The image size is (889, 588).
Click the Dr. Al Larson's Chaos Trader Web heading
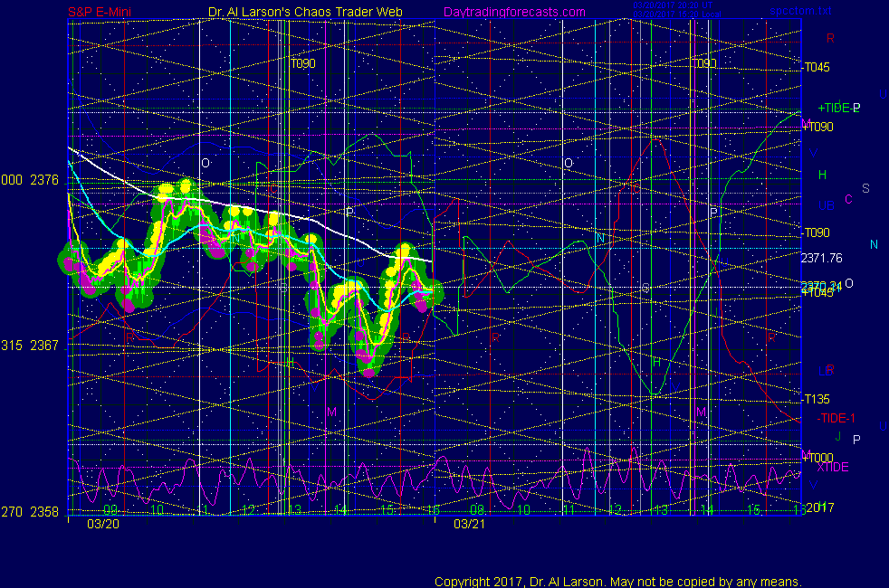click(x=305, y=12)
